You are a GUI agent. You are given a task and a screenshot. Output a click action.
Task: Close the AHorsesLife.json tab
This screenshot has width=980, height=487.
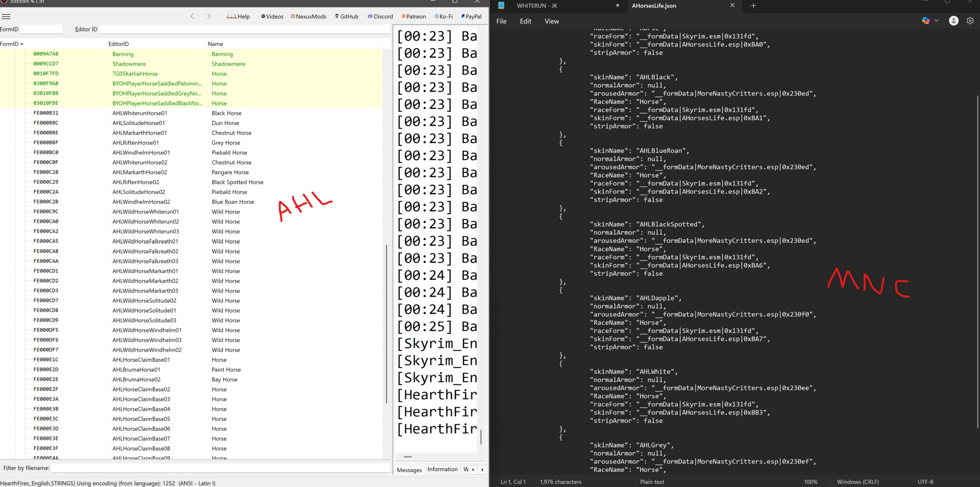tap(732, 5)
